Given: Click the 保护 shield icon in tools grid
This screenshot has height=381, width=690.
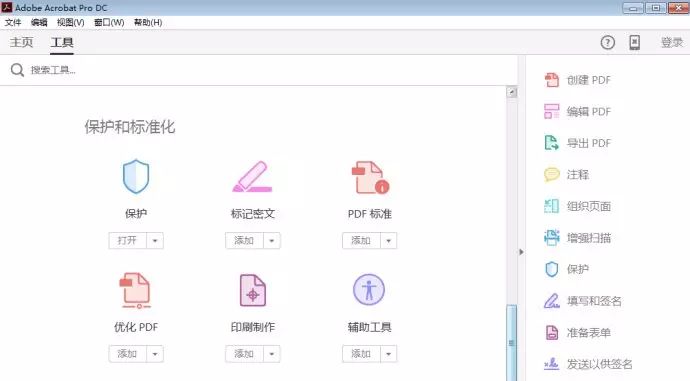Looking at the screenshot, I should point(136,176).
